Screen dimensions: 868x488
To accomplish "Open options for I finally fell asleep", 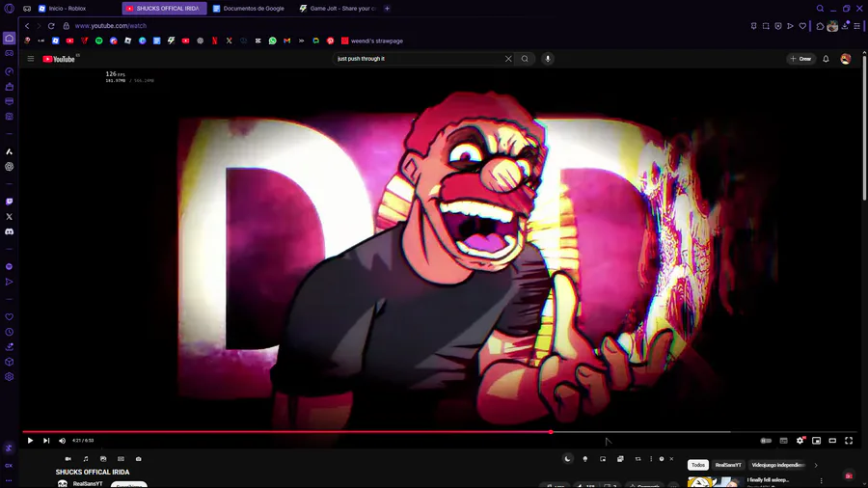I will (822, 481).
